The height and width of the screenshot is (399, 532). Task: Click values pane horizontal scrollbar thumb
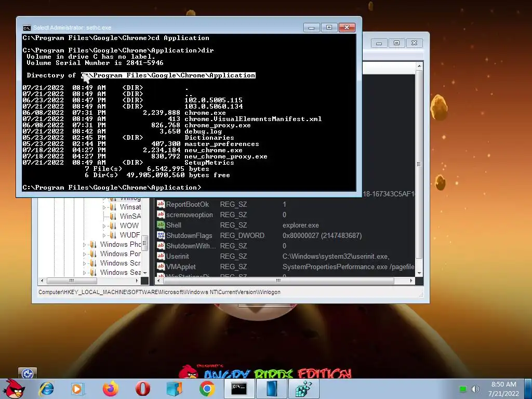click(x=278, y=281)
